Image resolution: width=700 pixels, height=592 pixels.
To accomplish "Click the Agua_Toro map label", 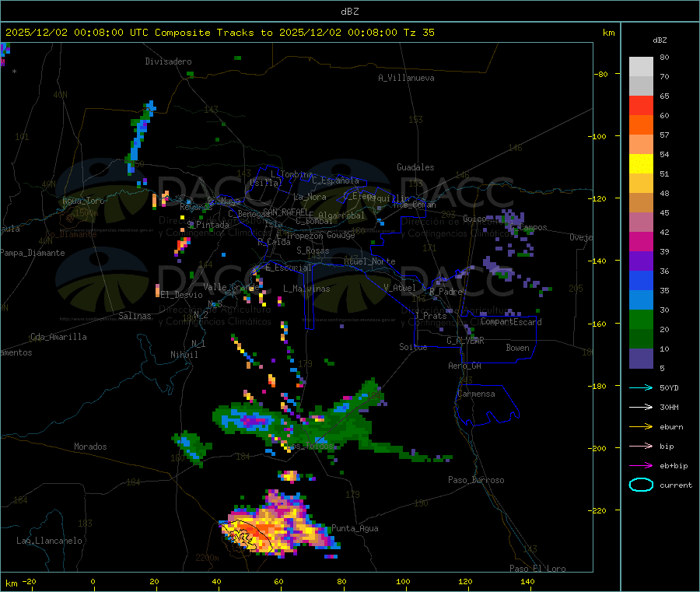I will click(x=83, y=201).
